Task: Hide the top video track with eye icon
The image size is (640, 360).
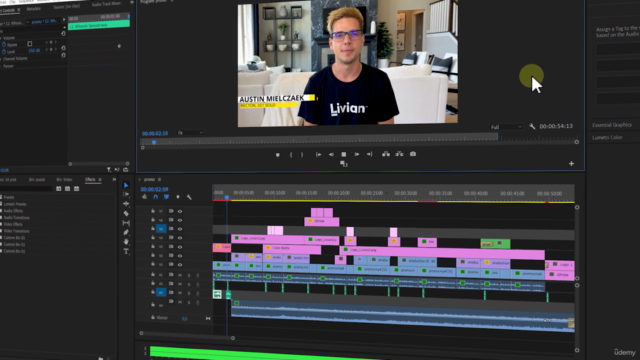Action: 180,211
